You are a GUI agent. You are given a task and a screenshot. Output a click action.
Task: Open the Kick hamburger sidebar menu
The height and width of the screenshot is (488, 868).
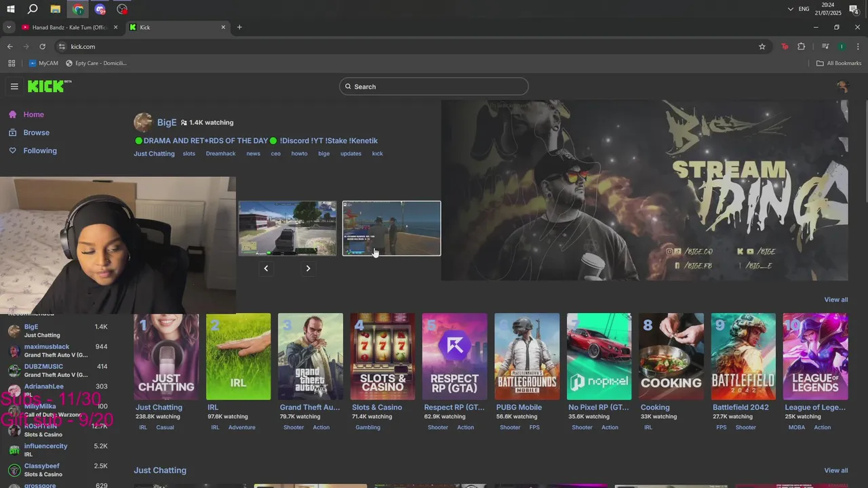(x=14, y=86)
